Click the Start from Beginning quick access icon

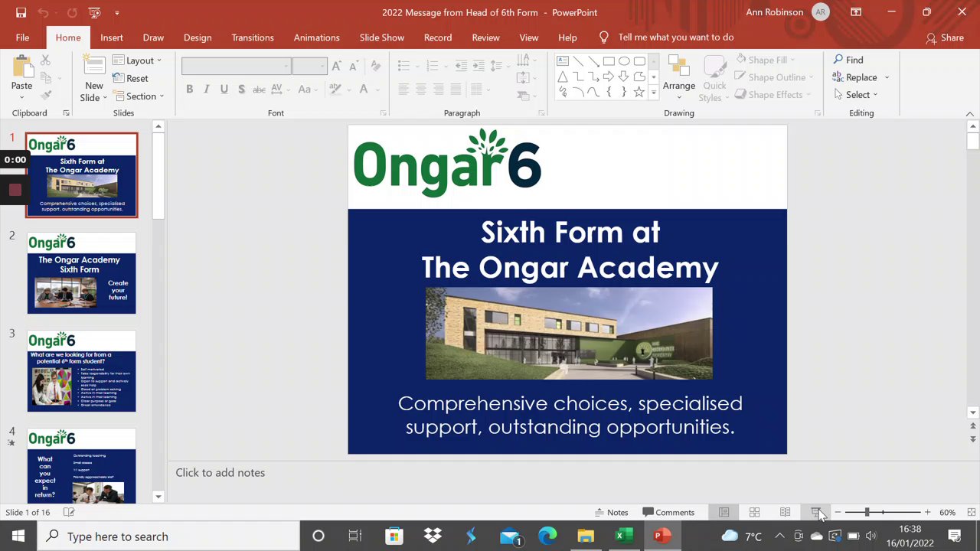[x=94, y=12]
